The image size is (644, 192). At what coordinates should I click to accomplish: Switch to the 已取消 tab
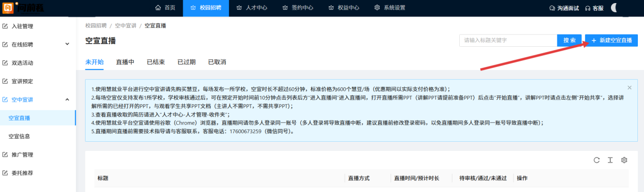pyautogui.click(x=217, y=62)
